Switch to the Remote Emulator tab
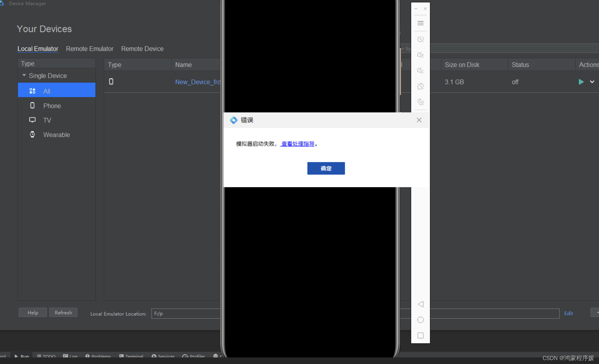 pos(90,48)
